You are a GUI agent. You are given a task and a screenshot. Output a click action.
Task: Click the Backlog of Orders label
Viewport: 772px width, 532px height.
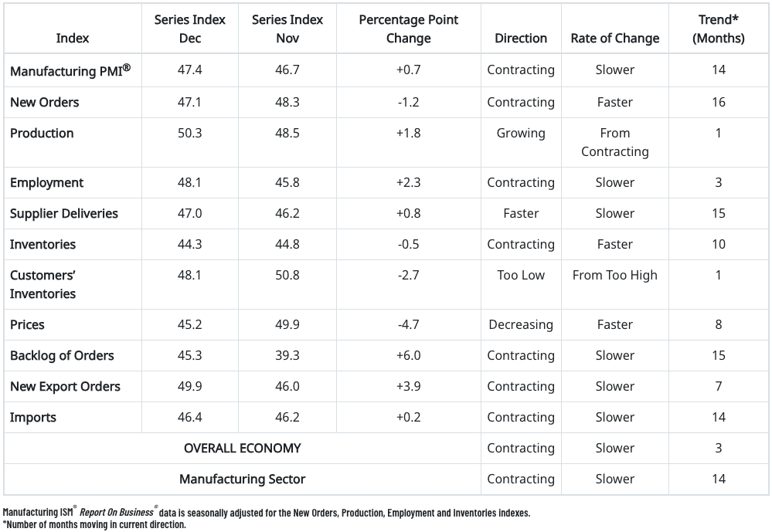click(62, 355)
